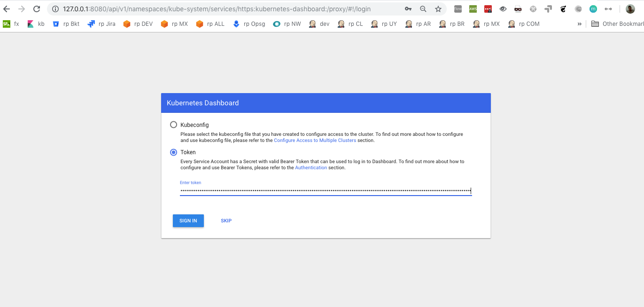Open the green AWS extension icon

[473, 9]
